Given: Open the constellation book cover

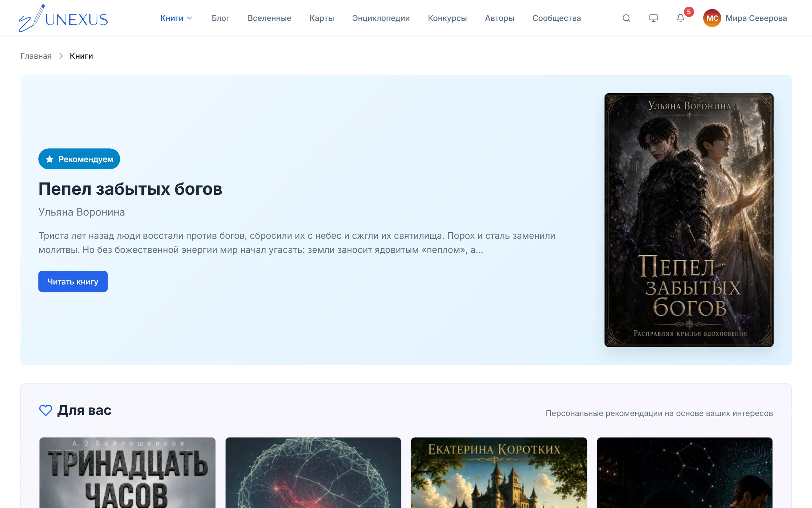Looking at the screenshot, I should tap(684, 473).
